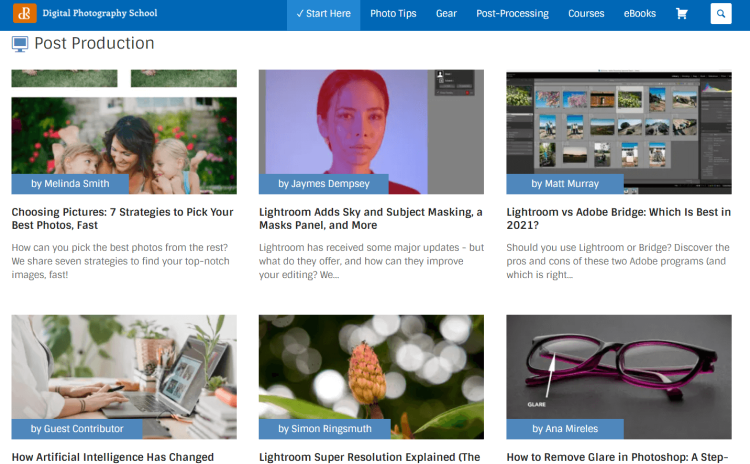Open the Courses menu
Viewport: 750px width, 464px height.
(x=586, y=13)
